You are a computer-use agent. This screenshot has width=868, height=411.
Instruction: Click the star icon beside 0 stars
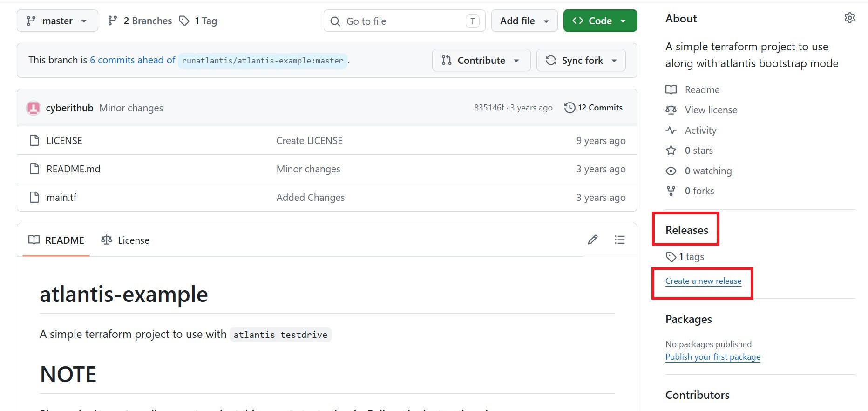(x=671, y=150)
